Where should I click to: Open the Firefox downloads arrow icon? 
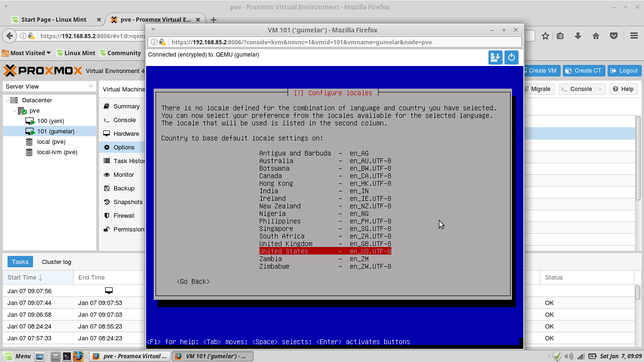point(578,36)
